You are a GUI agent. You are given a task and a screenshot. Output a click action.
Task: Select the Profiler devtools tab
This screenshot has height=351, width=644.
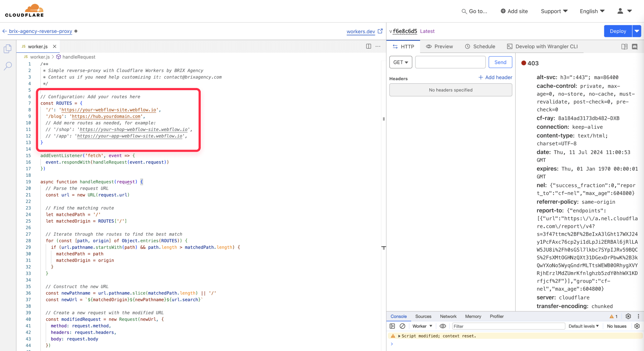point(497,316)
